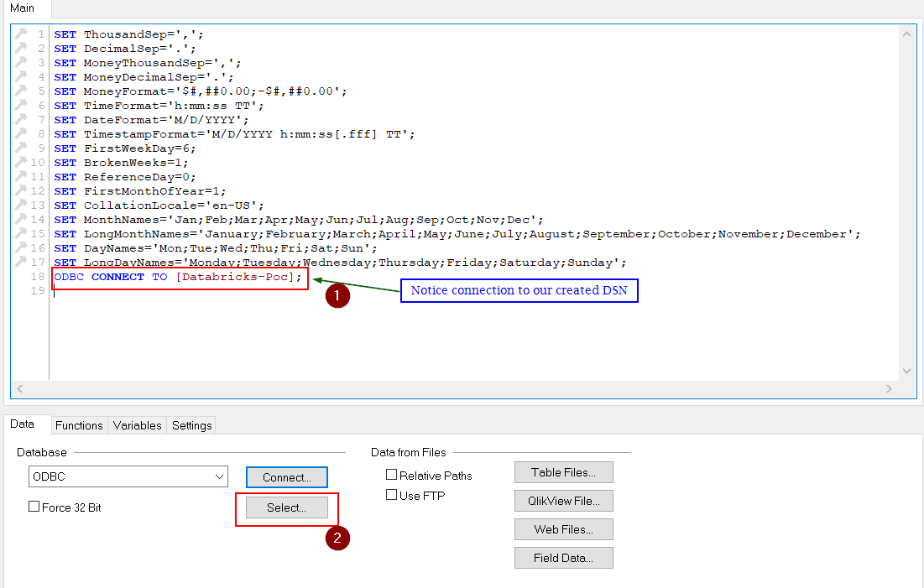The image size is (924, 588).
Task: Open the Settings tab
Action: click(191, 425)
